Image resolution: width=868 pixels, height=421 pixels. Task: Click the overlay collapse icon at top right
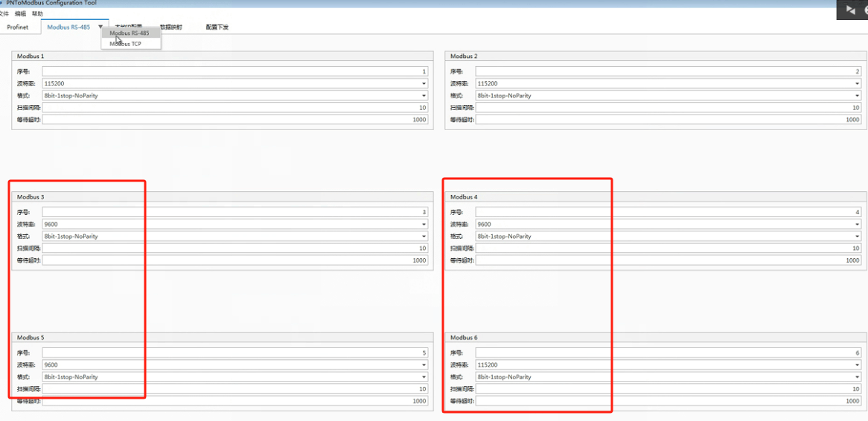point(851,10)
